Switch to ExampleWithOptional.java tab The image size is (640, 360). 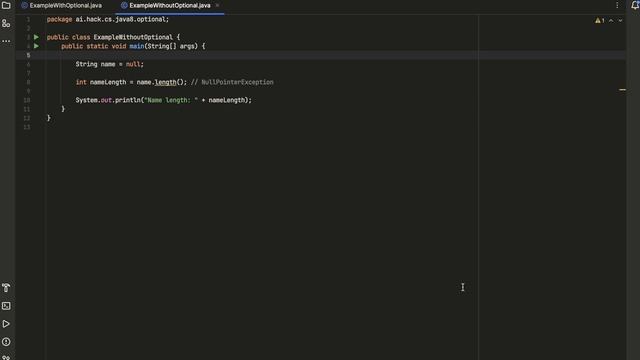tap(62, 6)
